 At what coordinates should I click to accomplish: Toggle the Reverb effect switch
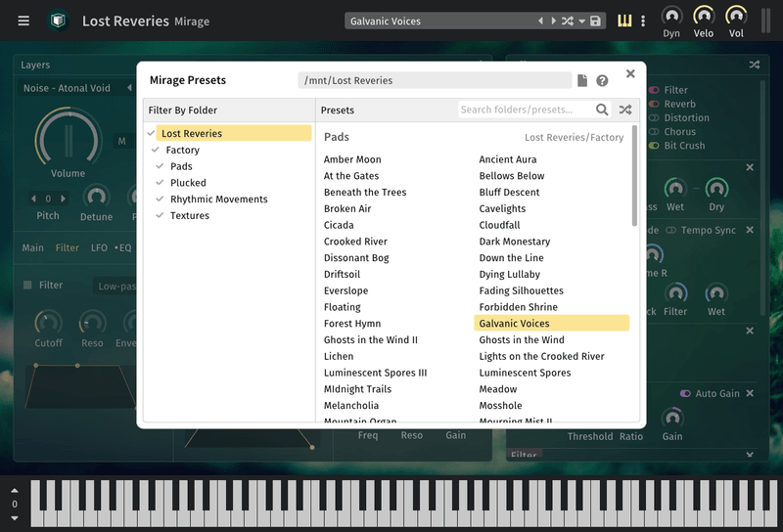[654, 104]
